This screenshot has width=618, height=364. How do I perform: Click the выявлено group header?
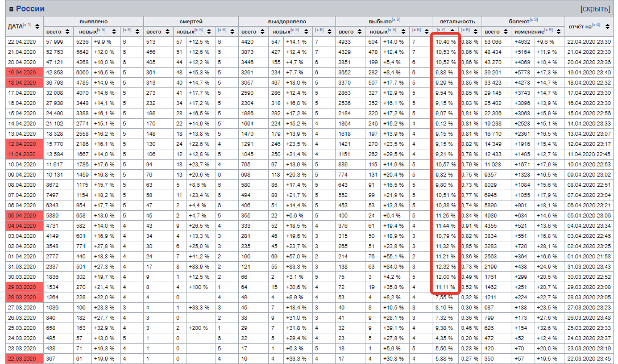(93, 21)
